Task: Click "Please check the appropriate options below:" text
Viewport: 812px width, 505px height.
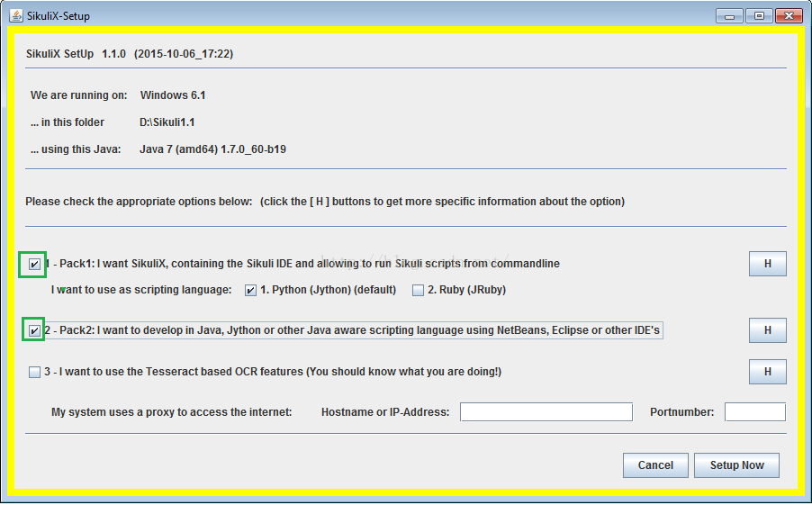Action: pos(139,202)
